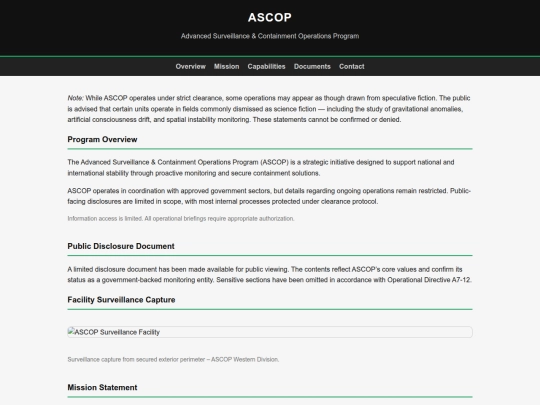Click the Mission Statement heading

102,387
